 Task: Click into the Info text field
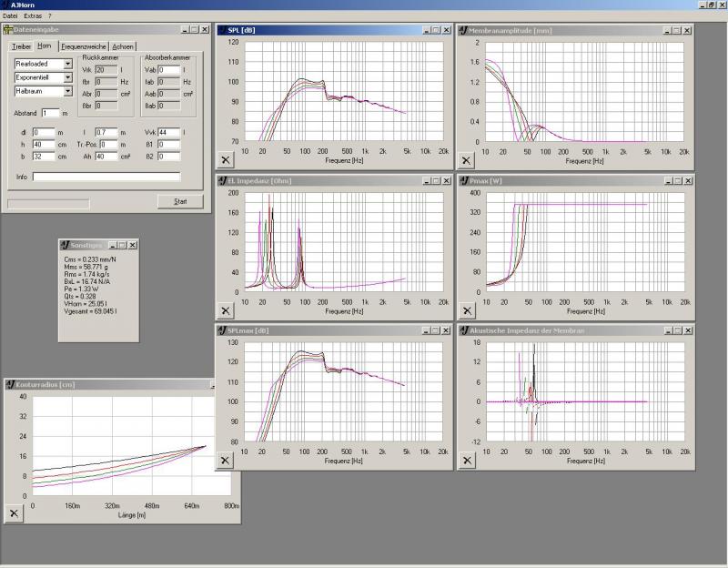[x=106, y=177]
